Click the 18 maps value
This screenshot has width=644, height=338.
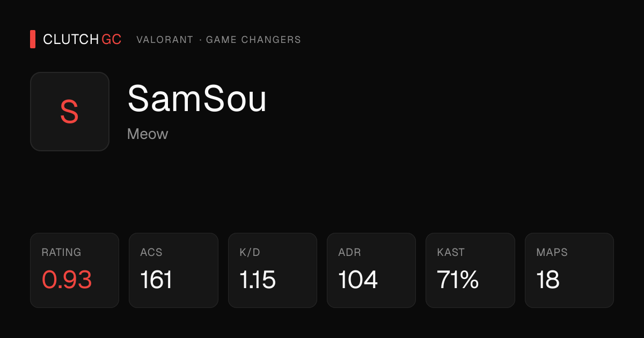[x=548, y=280]
